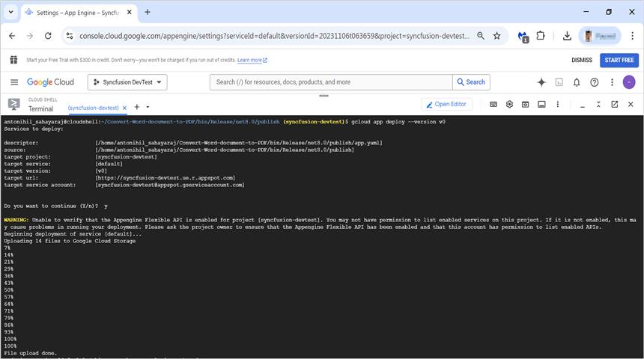The width and height of the screenshot is (644, 359).
Task: Open the help question mark menu
Action: (595, 82)
